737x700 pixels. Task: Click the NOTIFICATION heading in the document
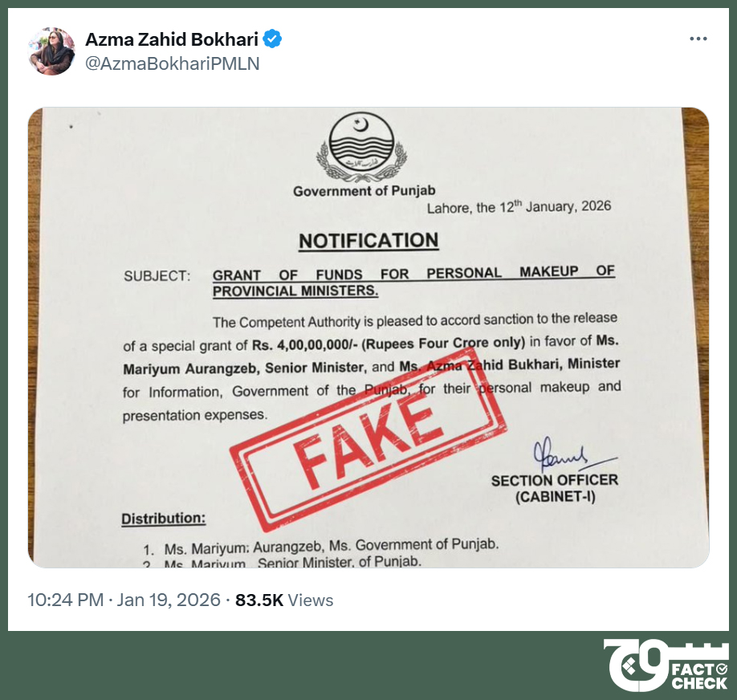point(368,241)
